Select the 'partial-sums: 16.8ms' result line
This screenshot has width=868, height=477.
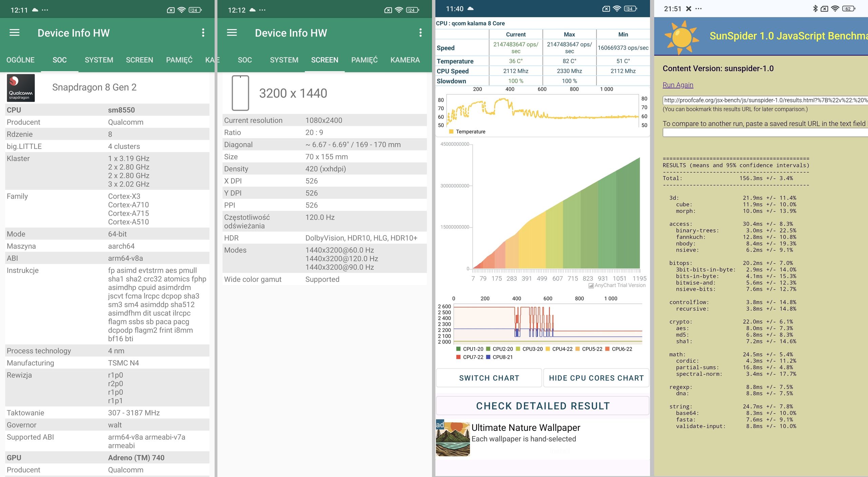736,367
